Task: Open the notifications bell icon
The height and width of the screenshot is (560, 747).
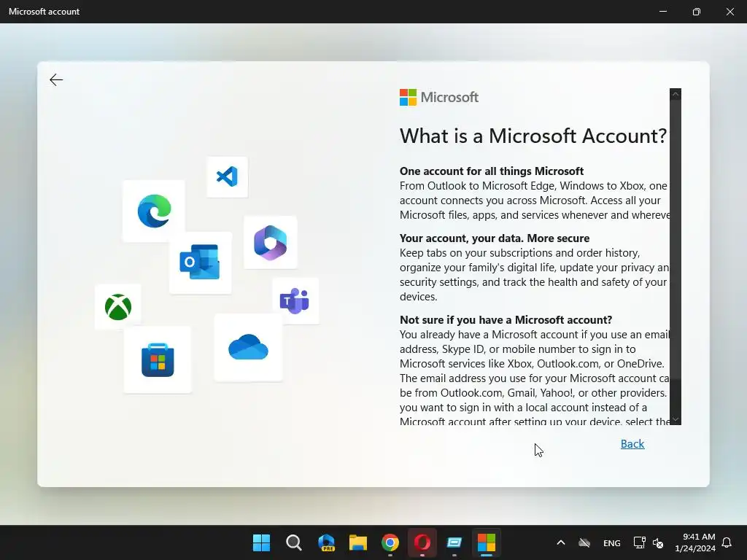Action: [x=727, y=542]
